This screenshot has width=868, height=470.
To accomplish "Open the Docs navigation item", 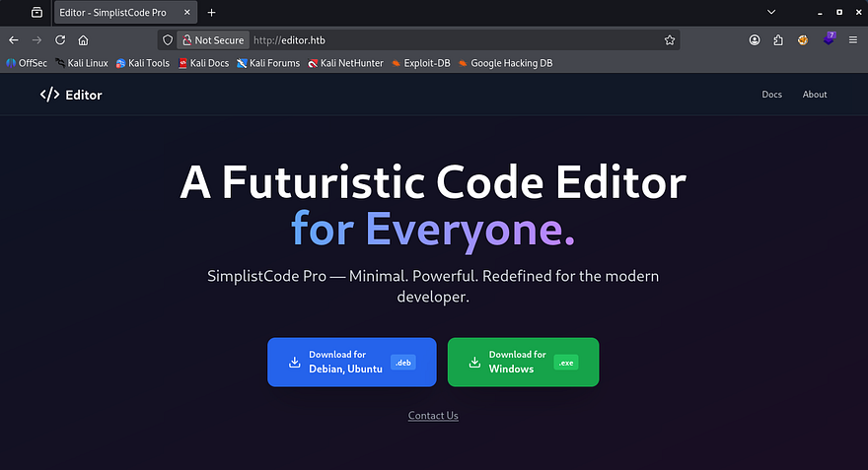I will (x=771, y=95).
